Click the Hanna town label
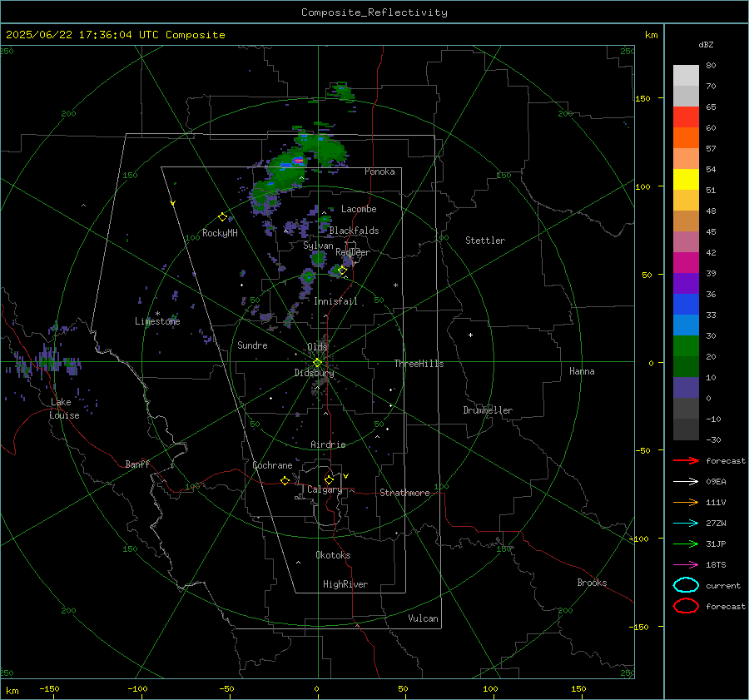Image resolution: width=749 pixels, height=700 pixels. point(582,371)
